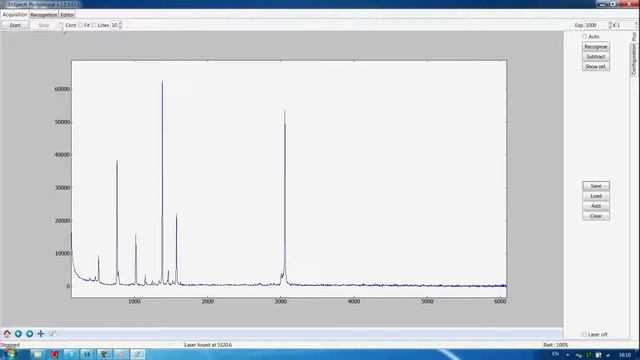Click the Recognize button
640x360 pixels.
pyautogui.click(x=596, y=47)
